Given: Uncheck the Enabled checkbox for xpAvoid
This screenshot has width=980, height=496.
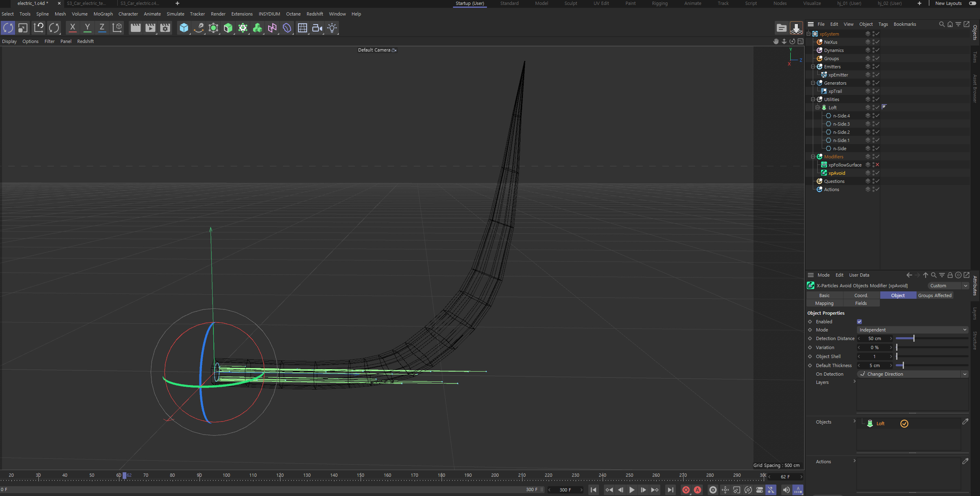Looking at the screenshot, I should tap(859, 322).
